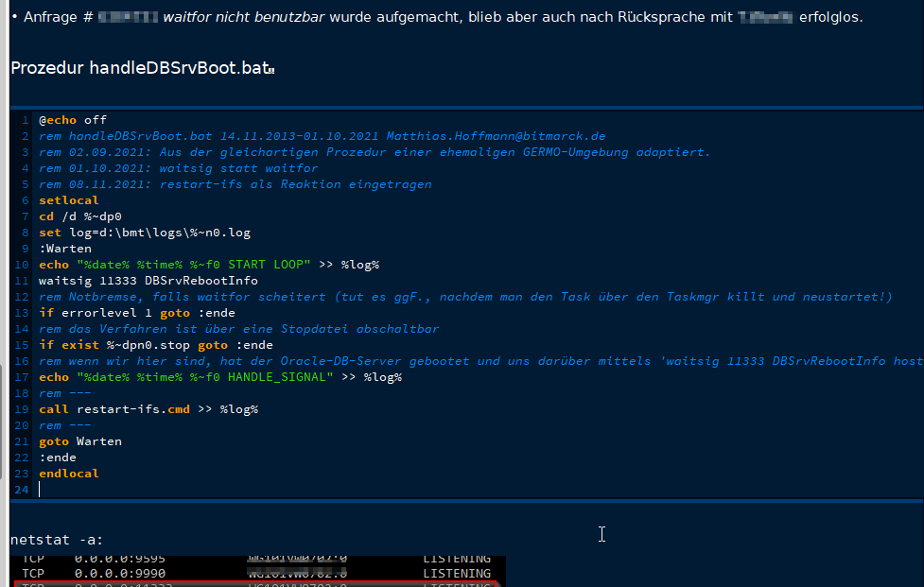
Task: Select the redacted Anfrage number at top
Action: pos(128,16)
